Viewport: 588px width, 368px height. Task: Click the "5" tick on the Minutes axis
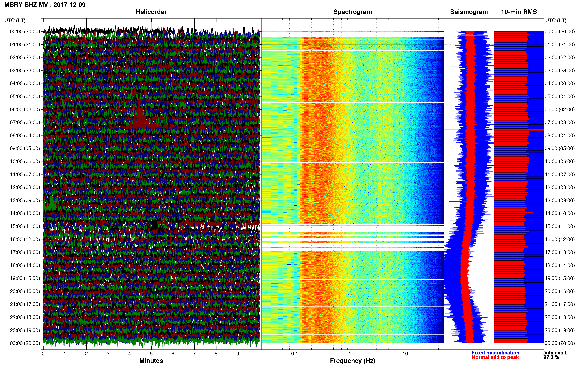(151, 354)
